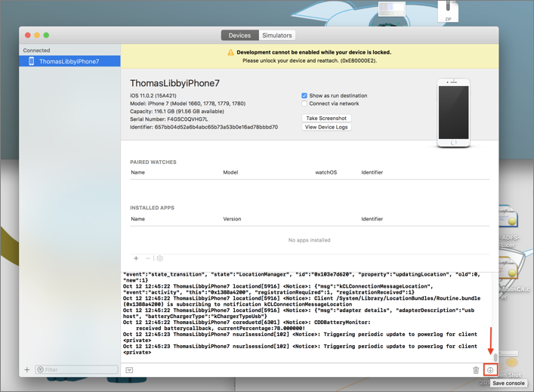Click the Take Screenshot button
Viewport: 534px width, 392px height.
click(x=326, y=118)
